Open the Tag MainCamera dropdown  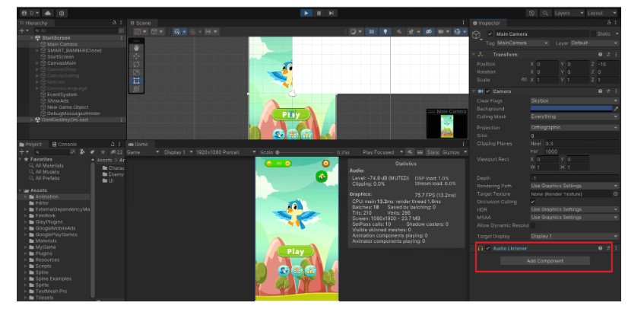tap(522, 43)
